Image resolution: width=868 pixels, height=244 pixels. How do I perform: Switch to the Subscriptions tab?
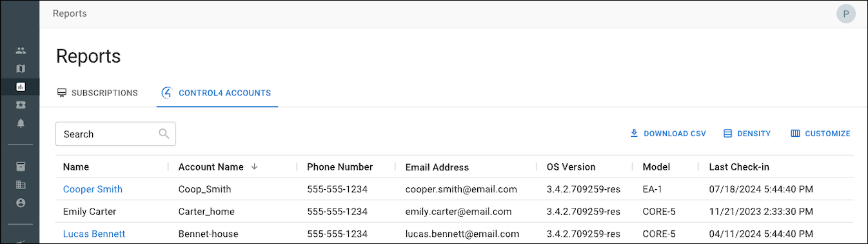97,93
